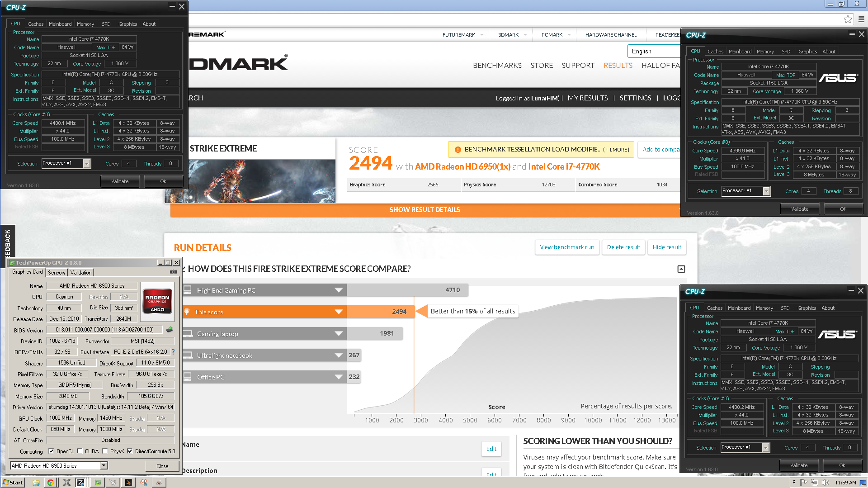Click monitor icon beside High End Gaming PC
The width and height of the screenshot is (868, 488).
187,290
